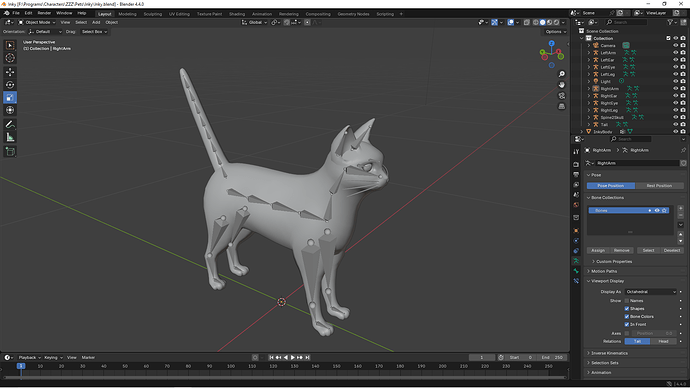Image resolution: width=690 pixels, height=388 pixels.
Task: Play the animation in the timeline
Action: pyautogui.click(x=293, y=358)
